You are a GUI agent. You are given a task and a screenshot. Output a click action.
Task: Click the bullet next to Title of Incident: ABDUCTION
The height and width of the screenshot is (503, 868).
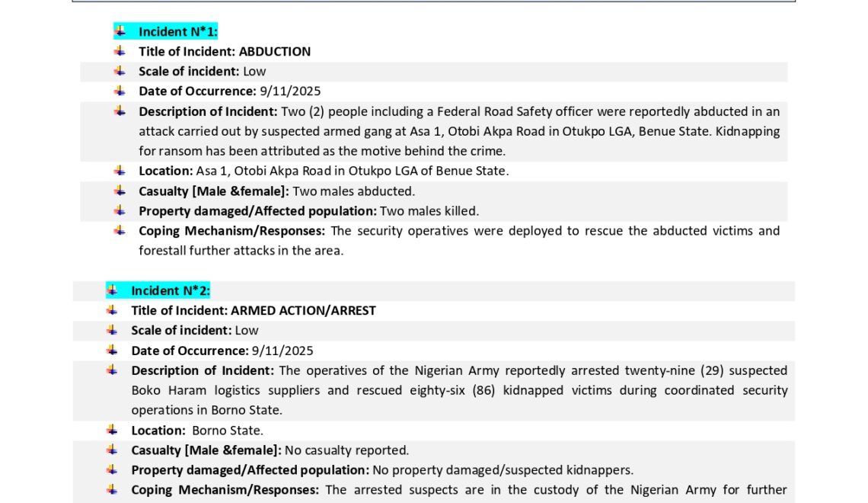coord(120,51)
